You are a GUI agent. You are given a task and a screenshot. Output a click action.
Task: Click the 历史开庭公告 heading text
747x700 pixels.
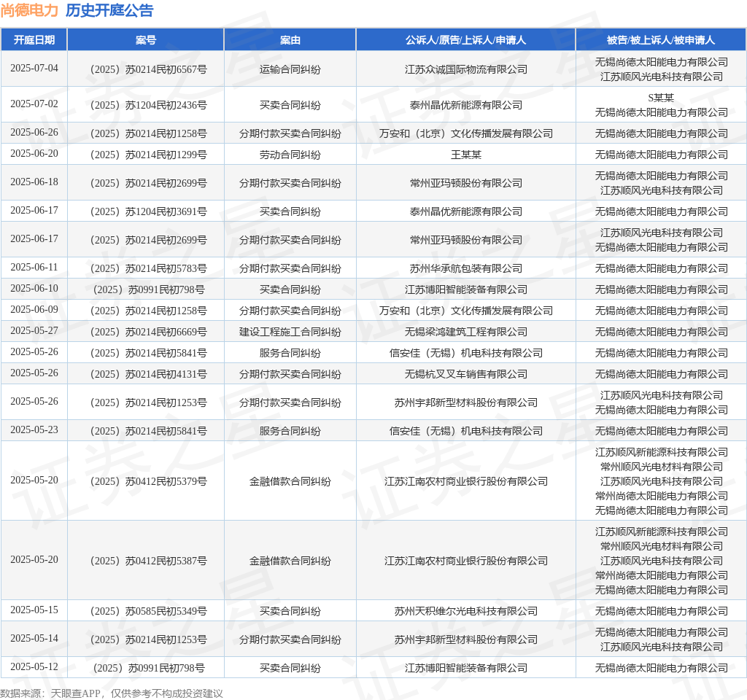(109, 10)
